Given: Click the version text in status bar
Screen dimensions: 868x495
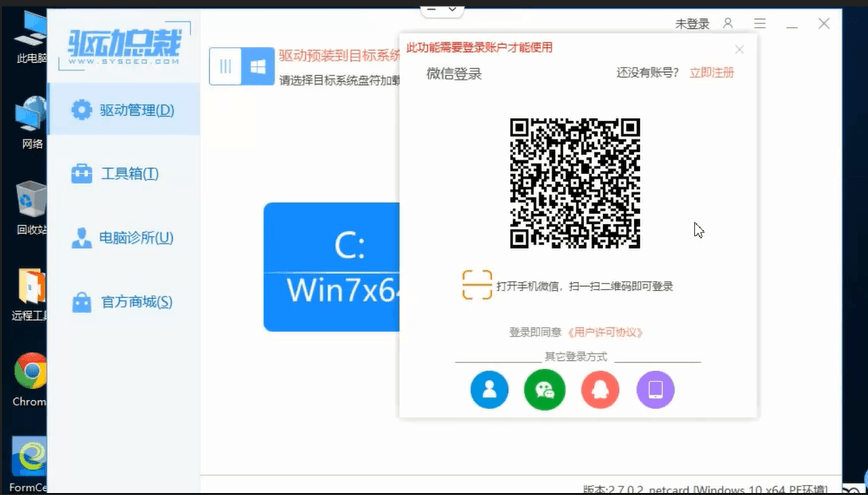Looking at the screenshot, I should click(706, 489).
